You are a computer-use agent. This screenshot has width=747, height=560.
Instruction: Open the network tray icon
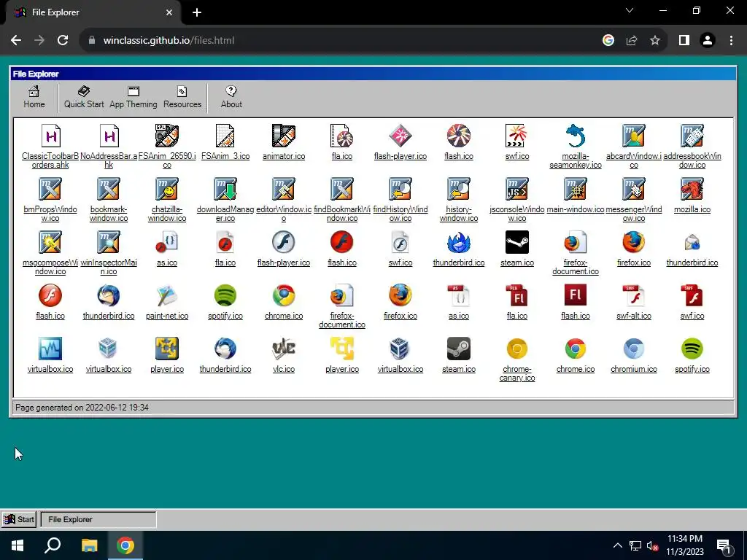pyautogui.click(x=635, y=545)
